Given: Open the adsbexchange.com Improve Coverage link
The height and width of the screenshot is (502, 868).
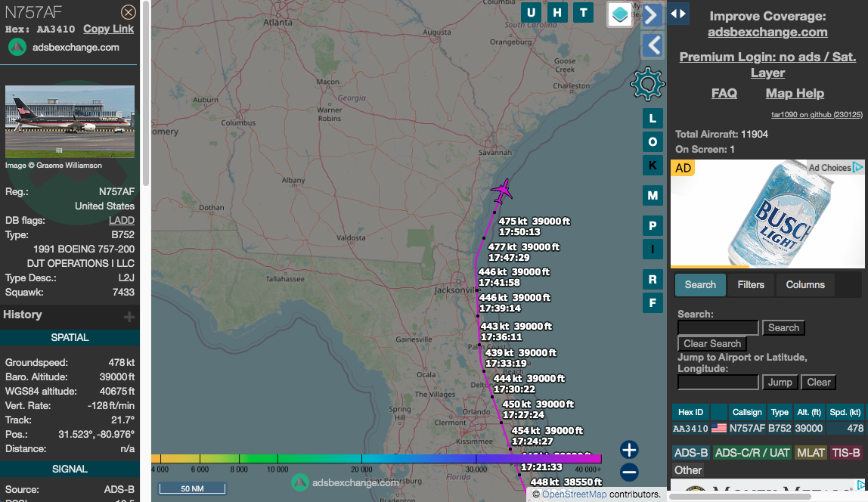Looking at the screenshot, I should (767, 32).
